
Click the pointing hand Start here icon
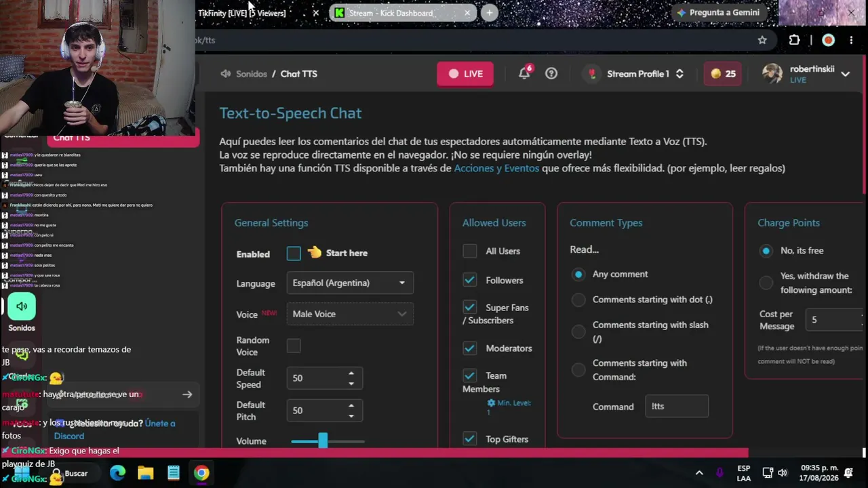314,253
